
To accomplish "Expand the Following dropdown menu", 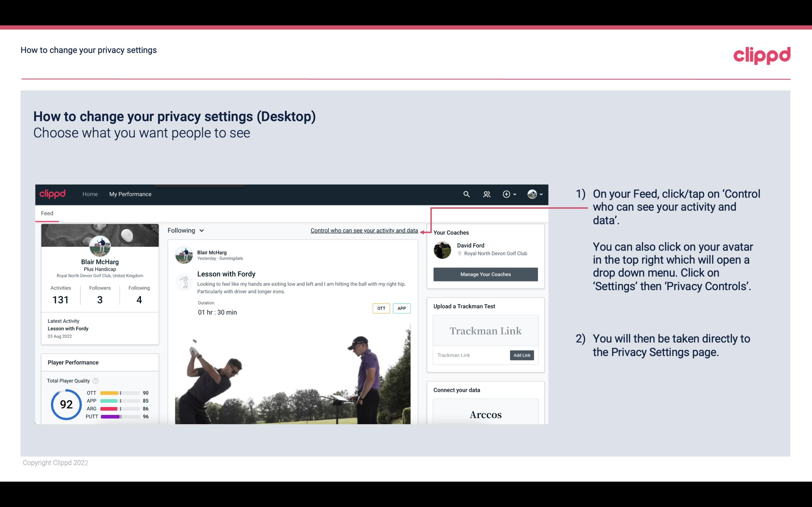I will [186, 230].
